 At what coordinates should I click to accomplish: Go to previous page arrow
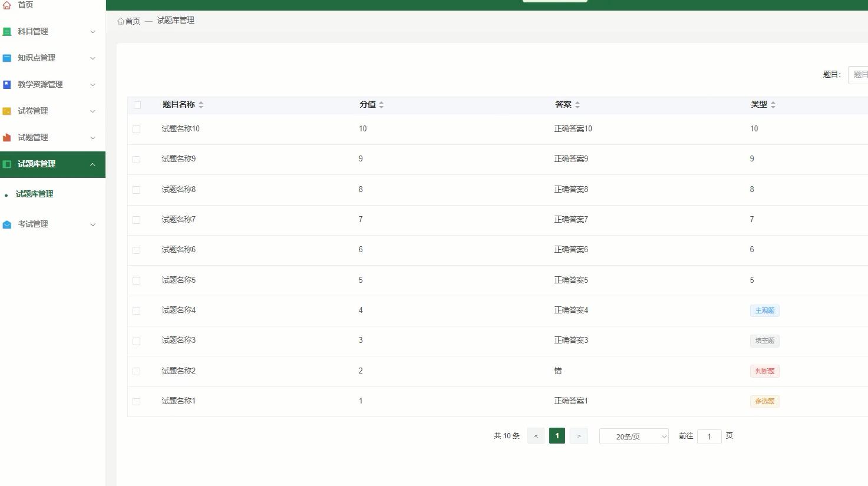536,436
